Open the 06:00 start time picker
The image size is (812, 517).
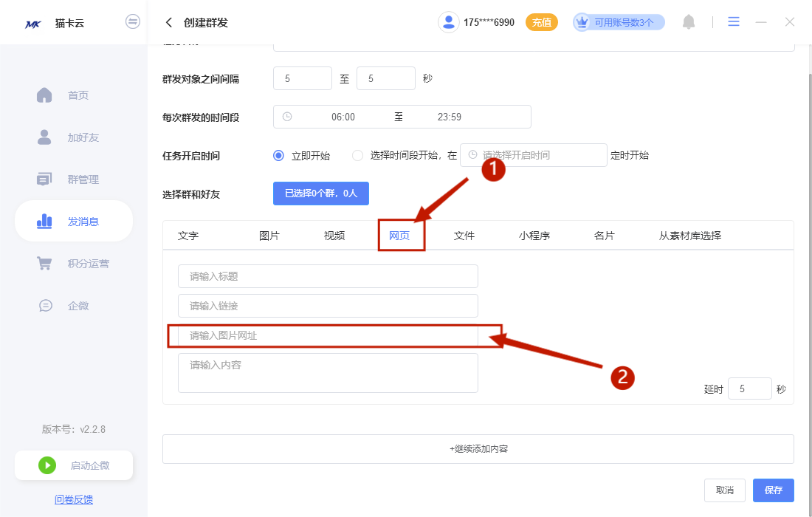click(343, 117)
